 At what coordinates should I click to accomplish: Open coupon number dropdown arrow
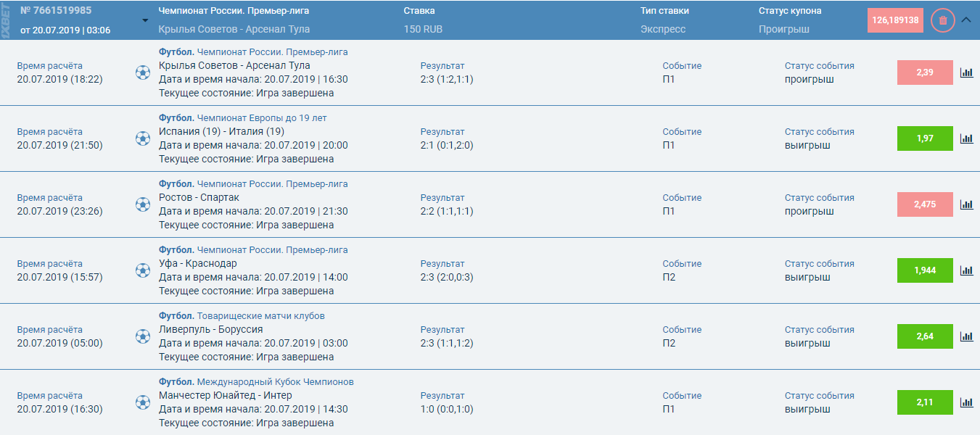click(145, 20)
